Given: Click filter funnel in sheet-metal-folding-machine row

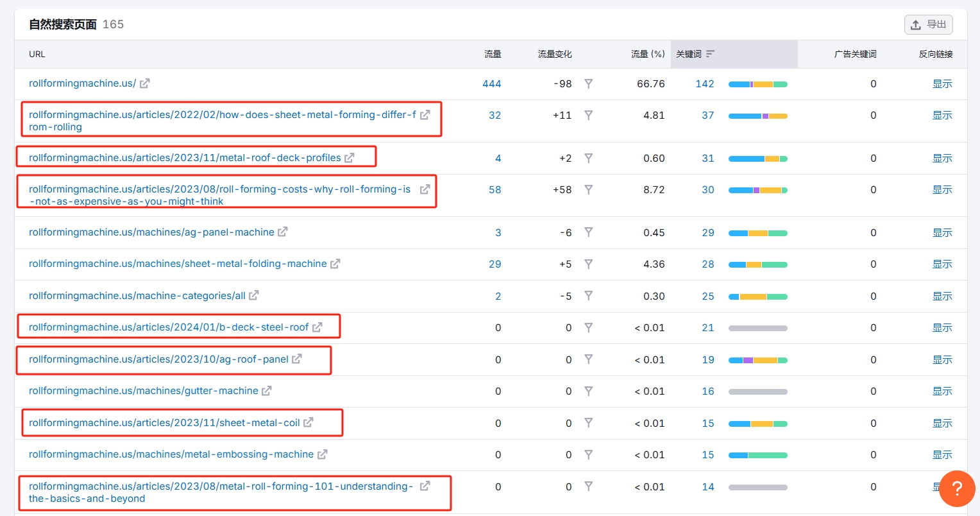Looking at the screenshot, I should click(x=589, y=264).
